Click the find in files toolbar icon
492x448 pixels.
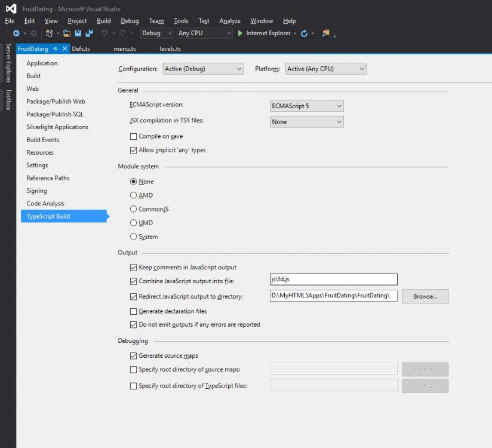pyautogui.click(x=325, y=33)
